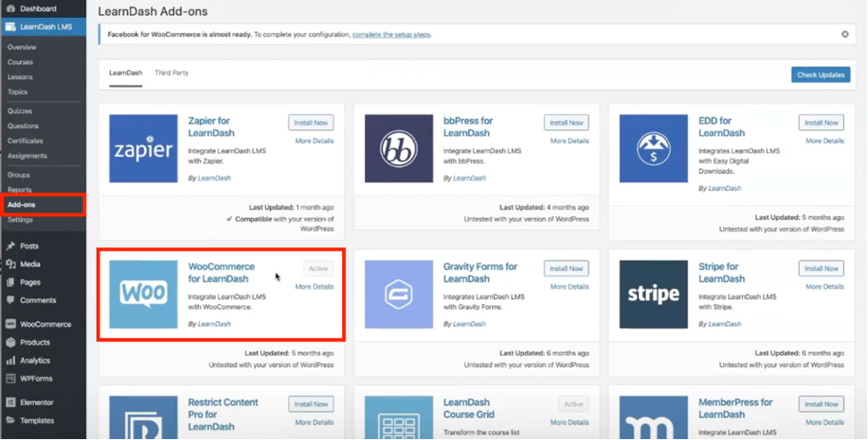This screenshot has height=440, width=868.
Task: Open Lessons in LearnDash submenu
Action: tap(20, 77)
